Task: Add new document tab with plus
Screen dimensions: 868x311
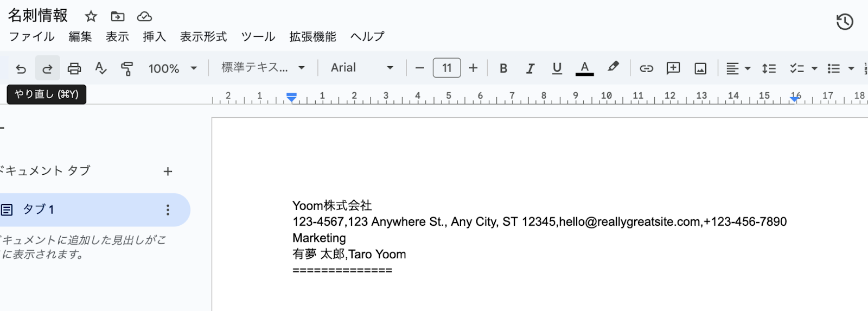Action: pyautogui.click(x=168, y=172)
